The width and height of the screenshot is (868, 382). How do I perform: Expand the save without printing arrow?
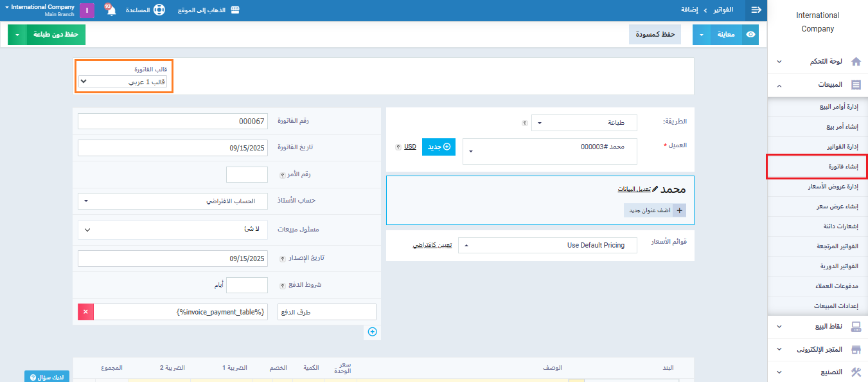coord(17,35)
